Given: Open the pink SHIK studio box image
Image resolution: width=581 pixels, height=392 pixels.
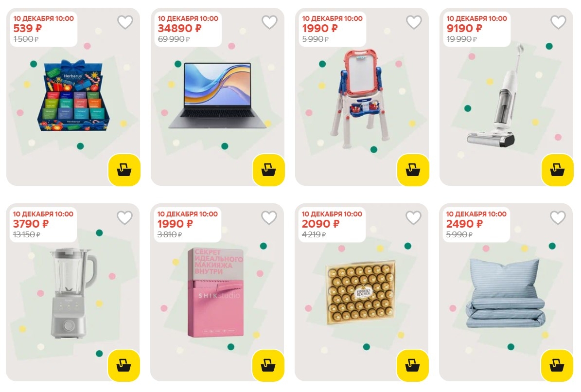Looking at the screenshot, I should click(x=216, y=293).
